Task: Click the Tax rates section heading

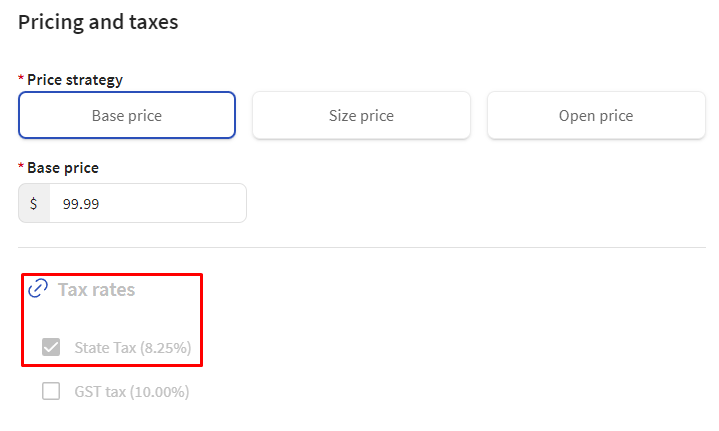Action: tap(96, 289)
